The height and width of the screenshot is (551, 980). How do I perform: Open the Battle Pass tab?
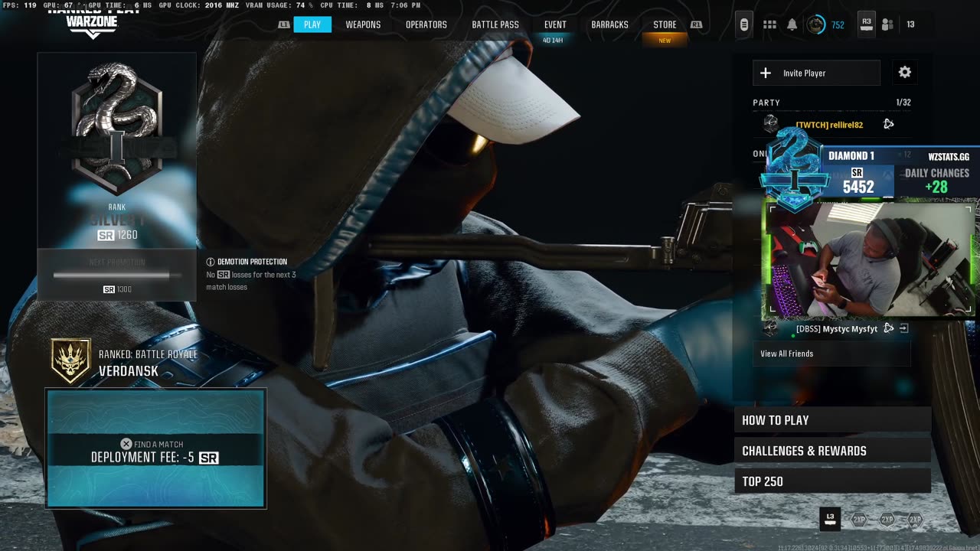495,24
